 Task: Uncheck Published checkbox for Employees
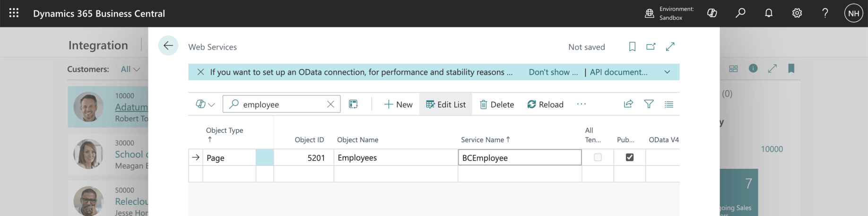[629, 157]
